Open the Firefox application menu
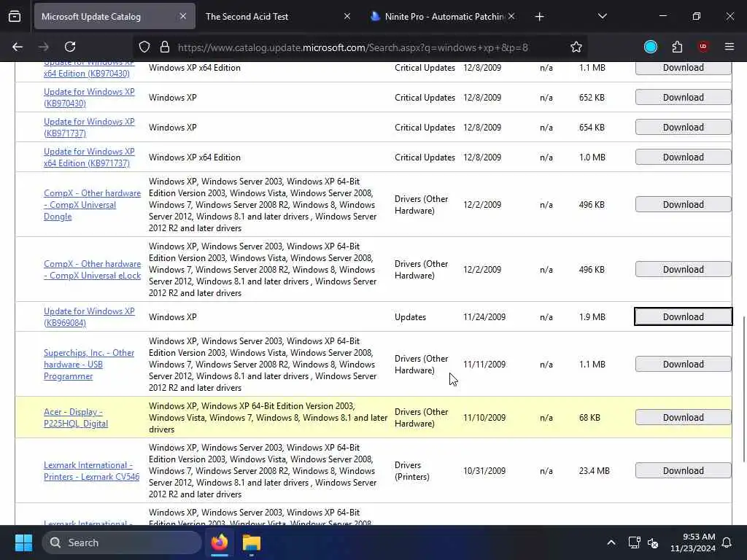Screen dimensions: 747x560 729,47
